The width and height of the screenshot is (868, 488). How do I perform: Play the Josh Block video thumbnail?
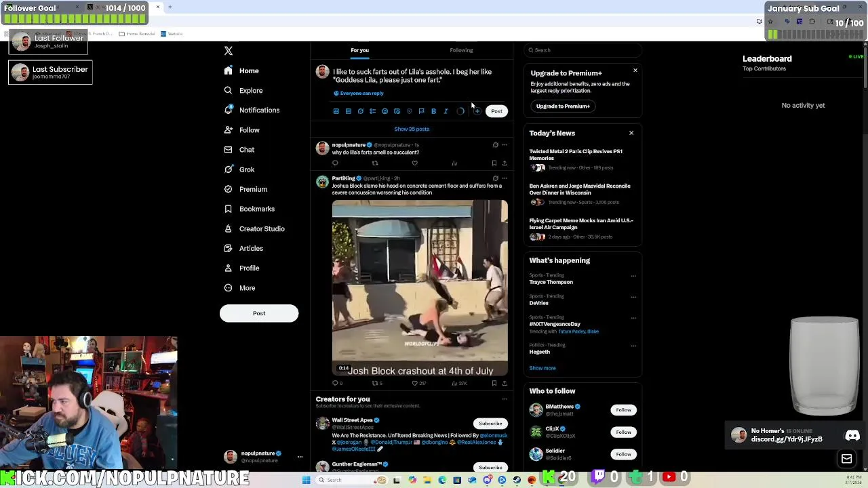tap(420, 287)
